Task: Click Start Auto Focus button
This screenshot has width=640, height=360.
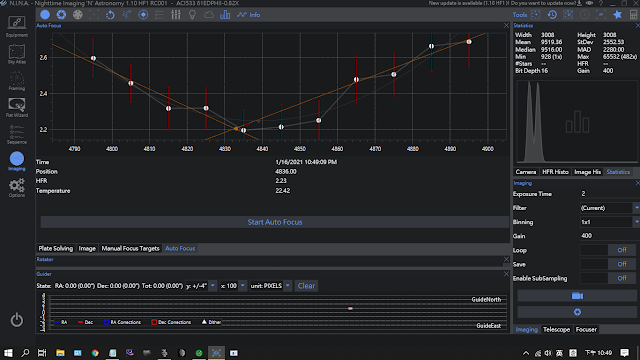Action: click(x=275, y=222)
